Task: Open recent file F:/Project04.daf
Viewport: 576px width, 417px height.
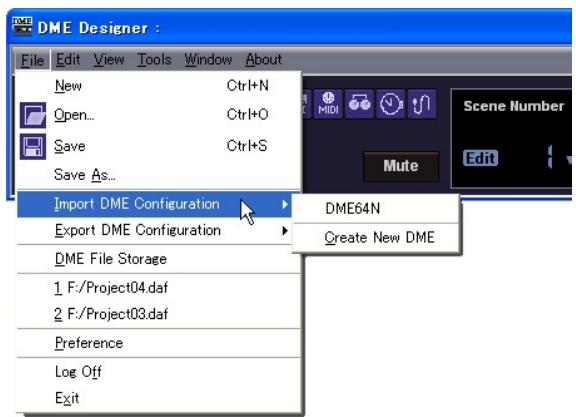Action: [159, 288]
